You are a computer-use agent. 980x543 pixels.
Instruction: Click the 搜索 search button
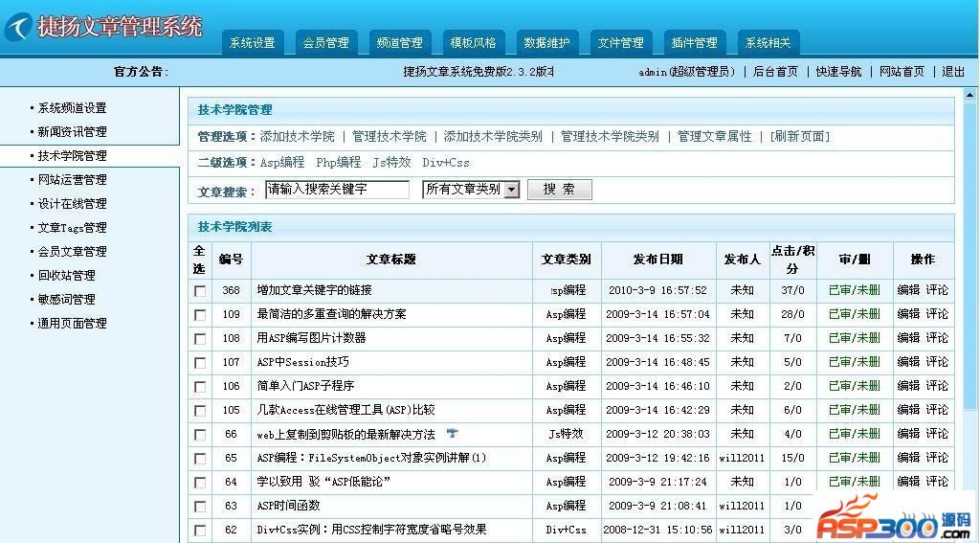559,190
